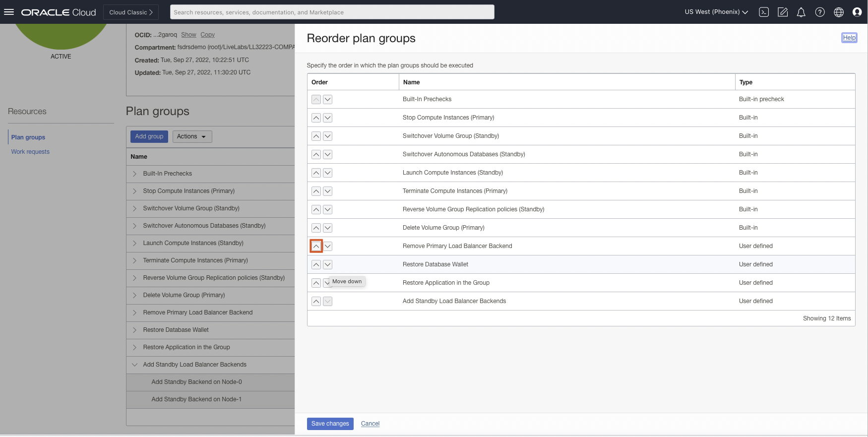Open Cloud Shell developer tools icon
This screenshot has width=868, height=437.
pos(764,12)
